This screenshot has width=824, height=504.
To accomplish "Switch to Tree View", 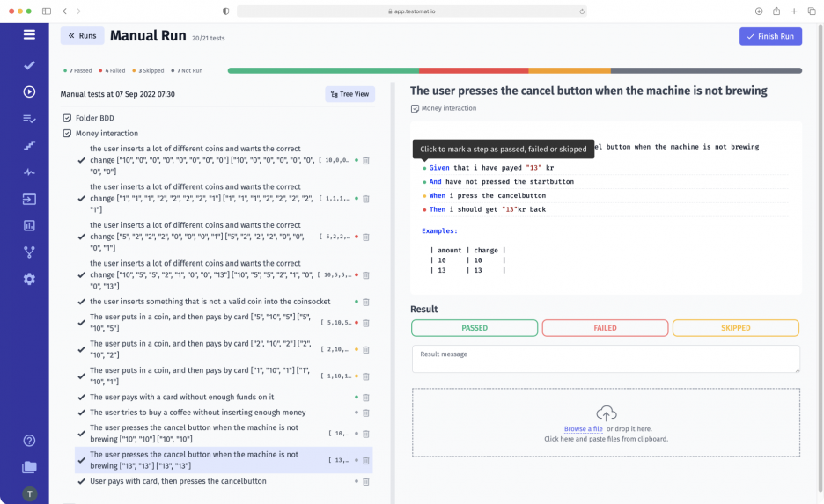I will pyautogui.click(x=349, y=94).
